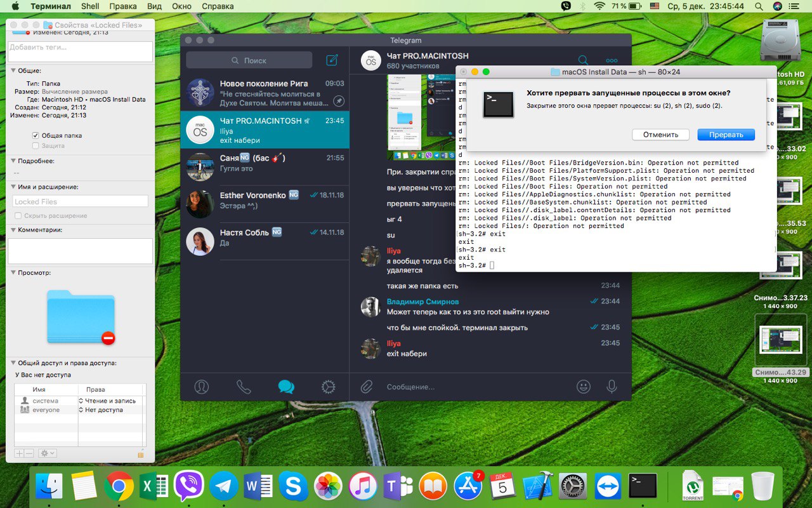
Task: Click lock icon in info window
Action: click(141, 453)
